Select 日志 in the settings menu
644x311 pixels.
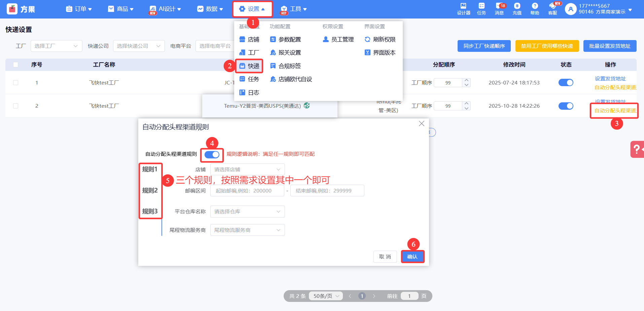[x=249, y=93]
